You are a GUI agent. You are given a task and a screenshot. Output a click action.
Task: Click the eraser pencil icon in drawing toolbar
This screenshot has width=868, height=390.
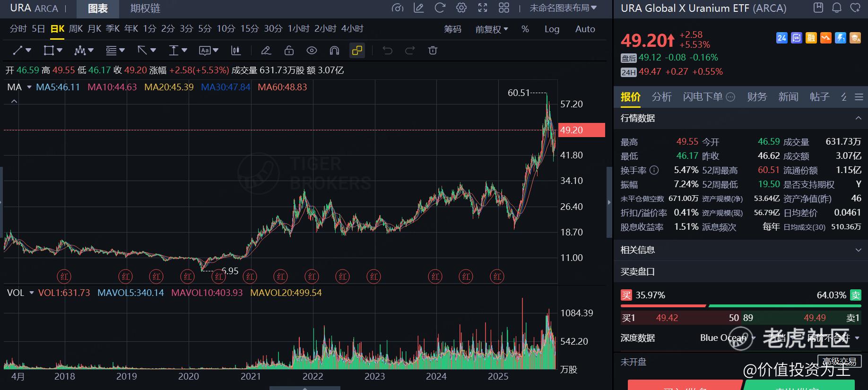point(266,50)
